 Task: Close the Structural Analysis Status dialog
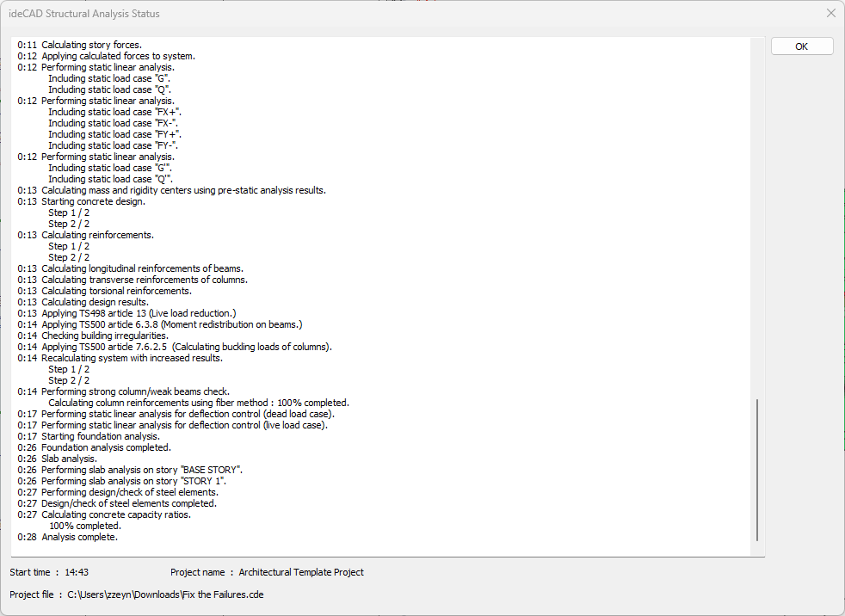830,14
